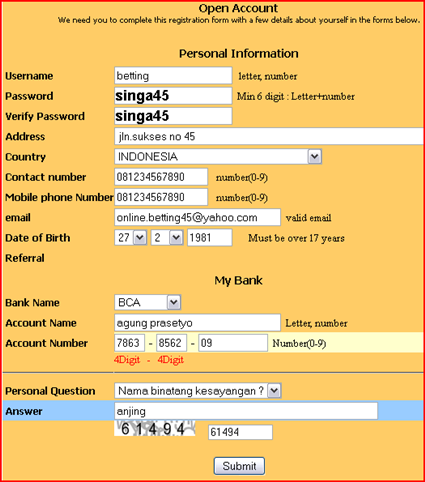Click the 'My Bank' heading text
The image size is (425, 482).
point(238,280)
